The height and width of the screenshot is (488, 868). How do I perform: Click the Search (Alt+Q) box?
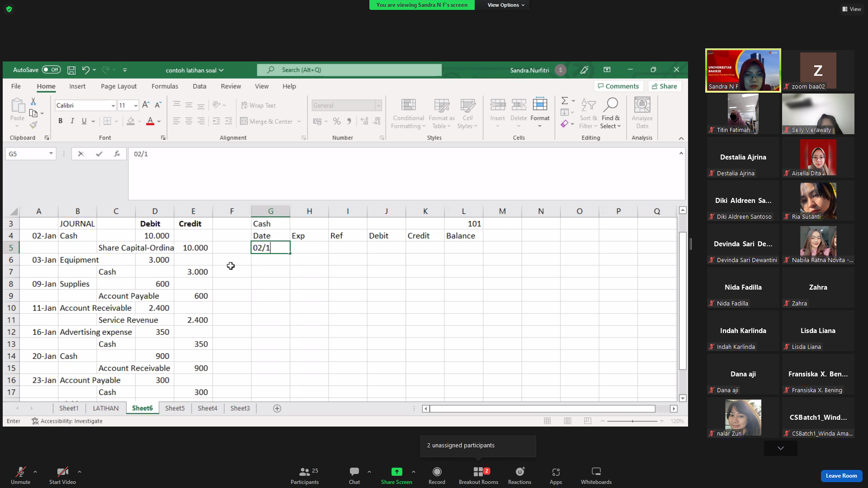tap(349, 70)
